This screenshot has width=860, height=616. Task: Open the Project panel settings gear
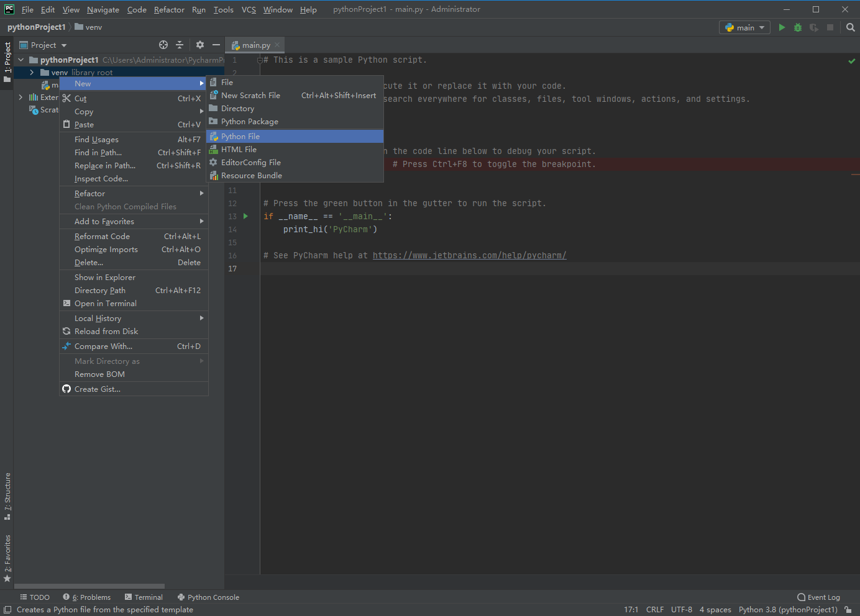tap(199, 45)
